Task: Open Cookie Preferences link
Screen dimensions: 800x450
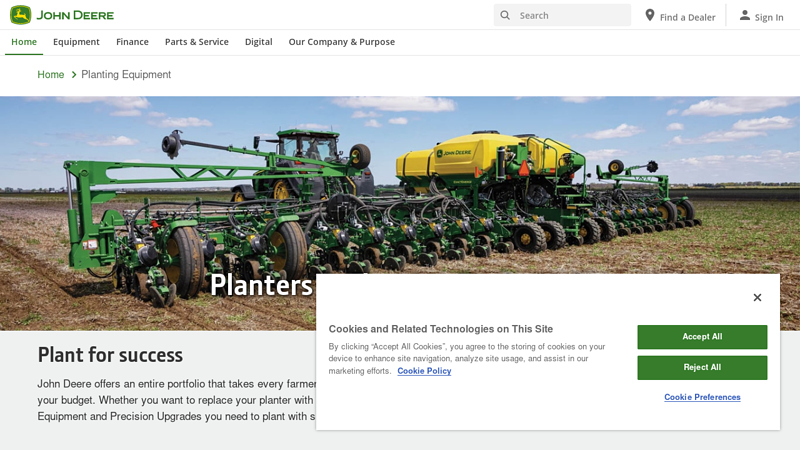Action: [702, 397]
